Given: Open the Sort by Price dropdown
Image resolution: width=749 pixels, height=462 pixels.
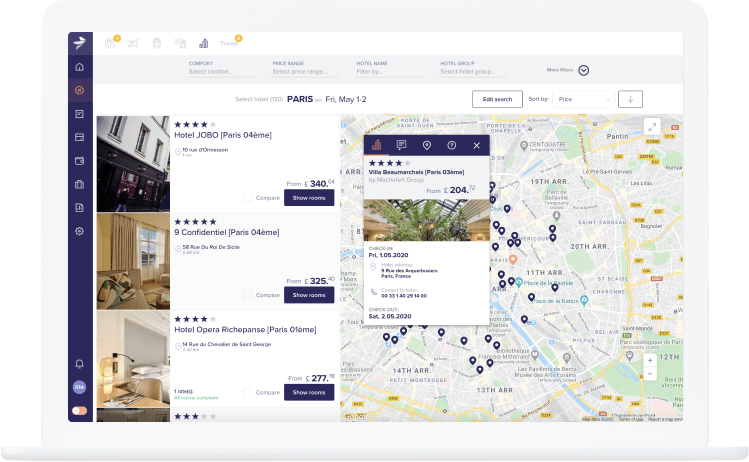Looking at the screenshot, I should (x=583, y=99).
